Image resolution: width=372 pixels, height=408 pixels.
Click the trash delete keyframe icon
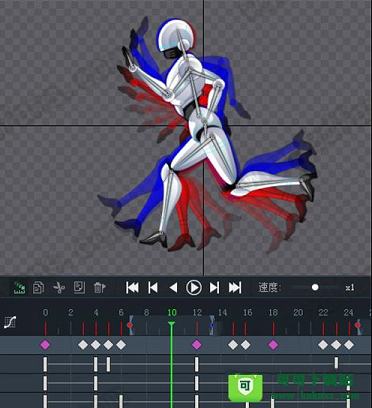(99, 287)
